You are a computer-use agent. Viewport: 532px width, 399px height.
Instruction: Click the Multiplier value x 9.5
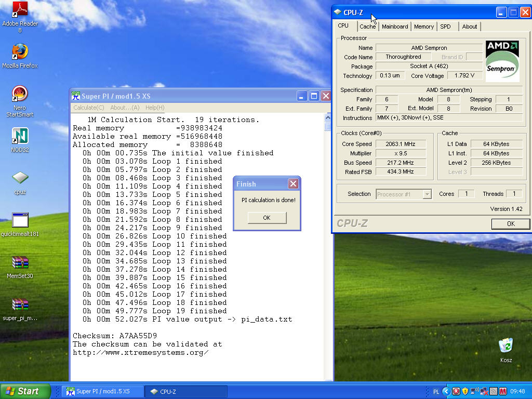(x=401, y=153)
